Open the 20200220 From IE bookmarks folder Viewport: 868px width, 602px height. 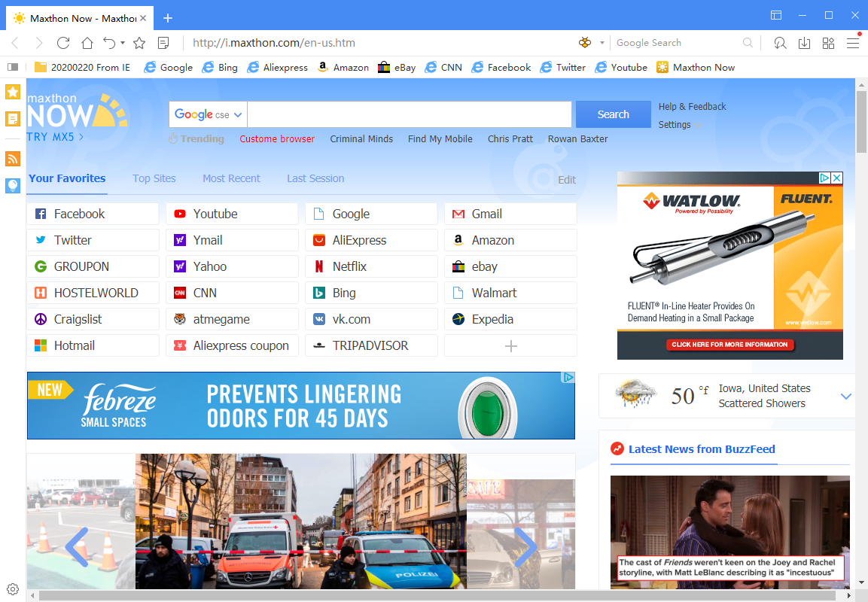pos(83,67)
